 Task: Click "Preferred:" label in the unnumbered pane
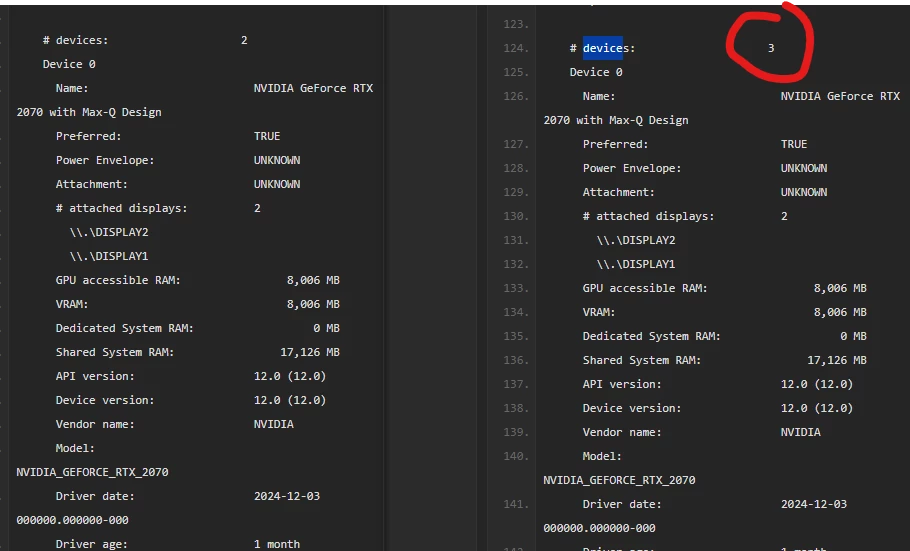point(88,136)
